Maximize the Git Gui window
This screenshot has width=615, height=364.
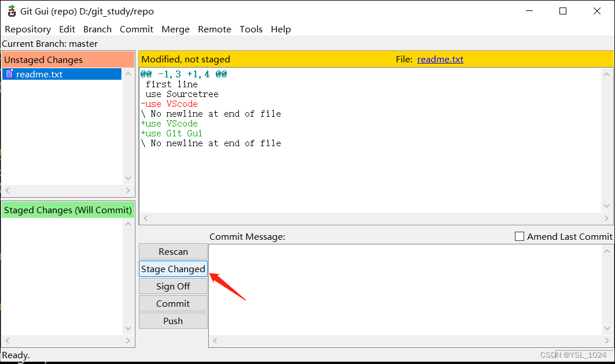(563, 11)
